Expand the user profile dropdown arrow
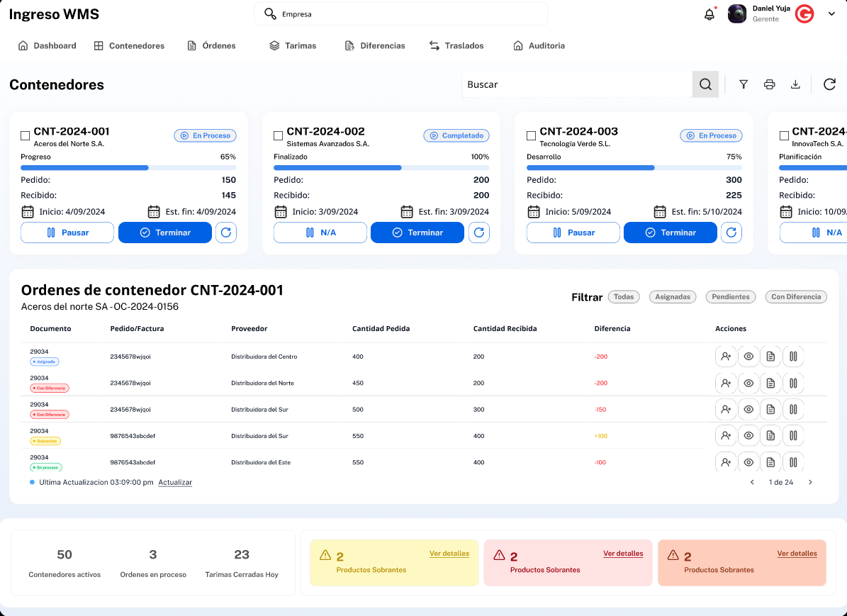 831,13
